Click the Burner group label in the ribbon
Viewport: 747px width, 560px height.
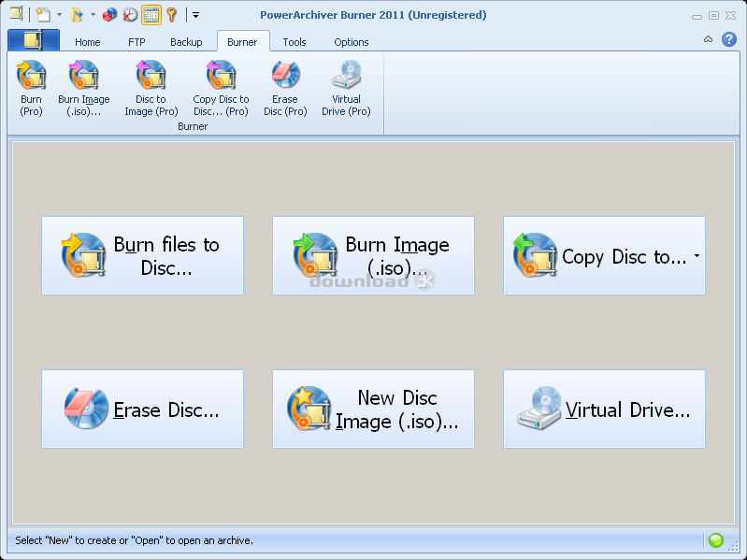point(193,126)
